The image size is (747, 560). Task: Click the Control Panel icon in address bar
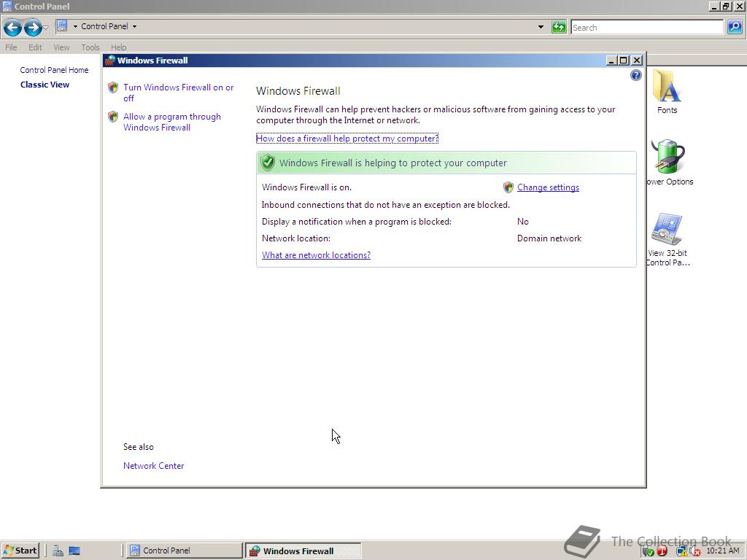[62, 26]
